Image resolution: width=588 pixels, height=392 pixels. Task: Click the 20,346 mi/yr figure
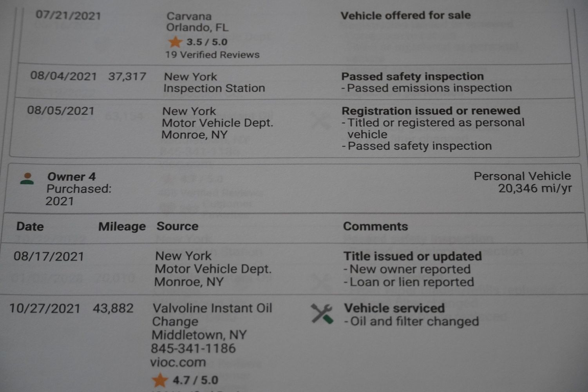point(535,189)
